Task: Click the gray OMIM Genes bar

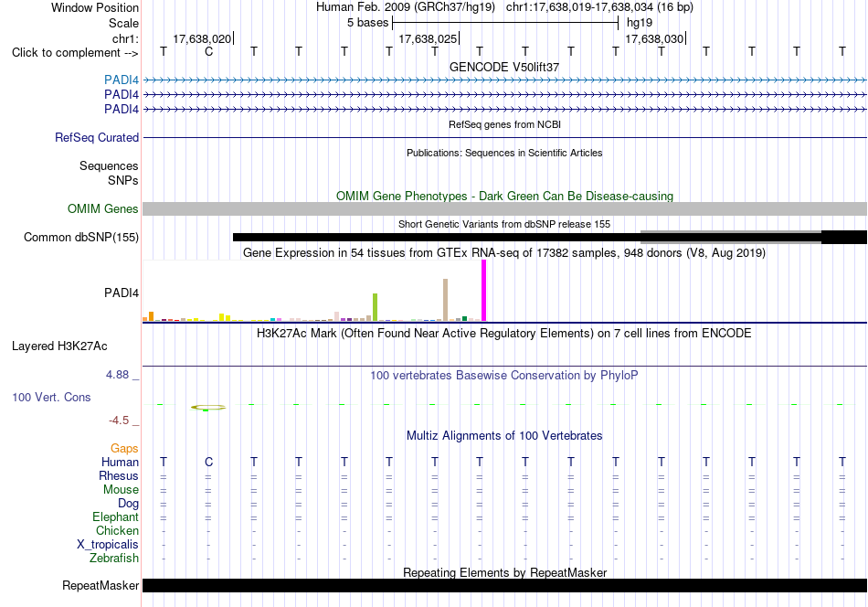Action: [x=504, y=208]
